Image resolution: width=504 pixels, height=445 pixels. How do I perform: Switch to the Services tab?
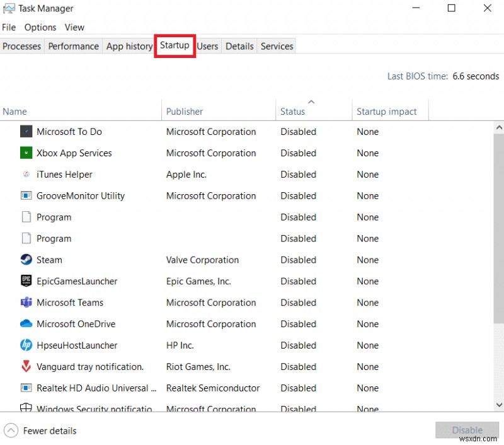point(277,46)
